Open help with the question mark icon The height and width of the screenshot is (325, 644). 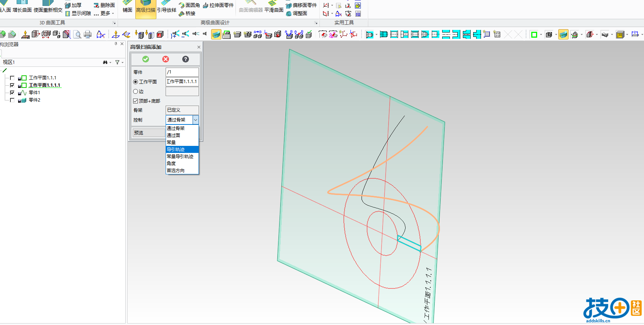point(186,59)
